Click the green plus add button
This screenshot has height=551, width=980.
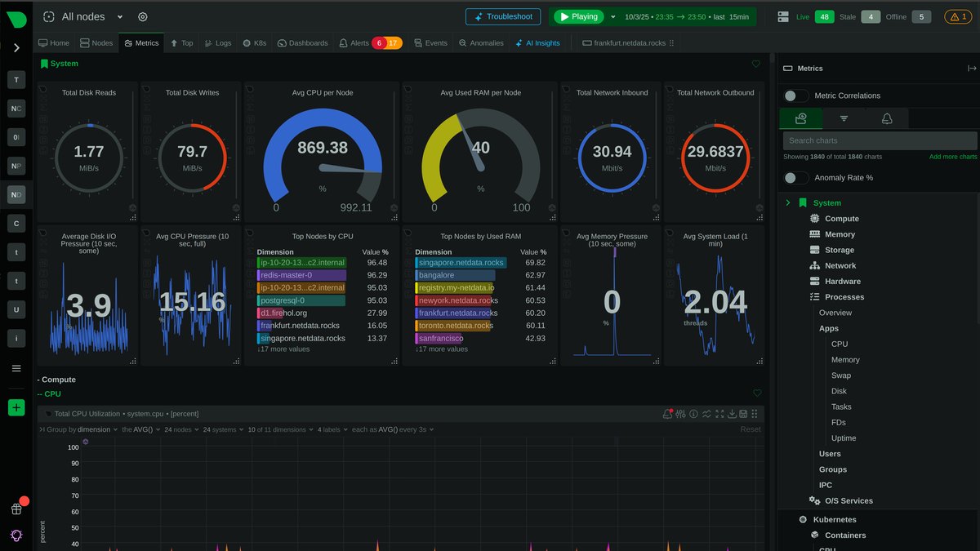16,407
